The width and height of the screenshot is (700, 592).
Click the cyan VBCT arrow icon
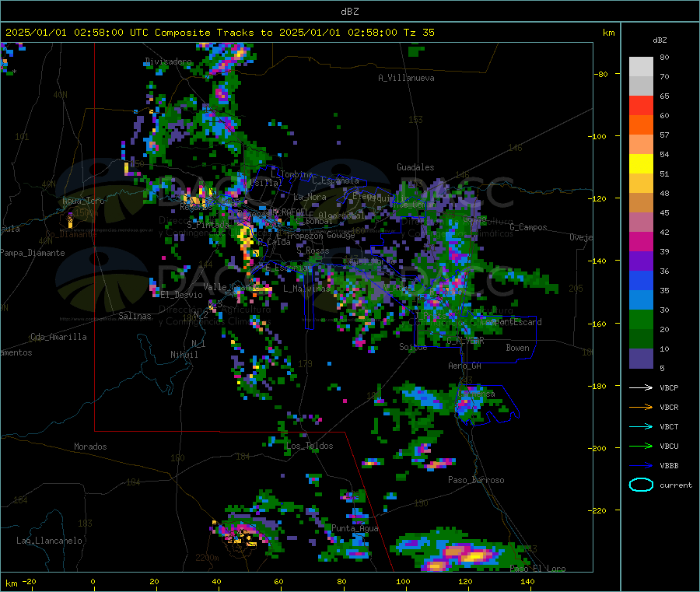pyautogui.click(x=641, y=427)
